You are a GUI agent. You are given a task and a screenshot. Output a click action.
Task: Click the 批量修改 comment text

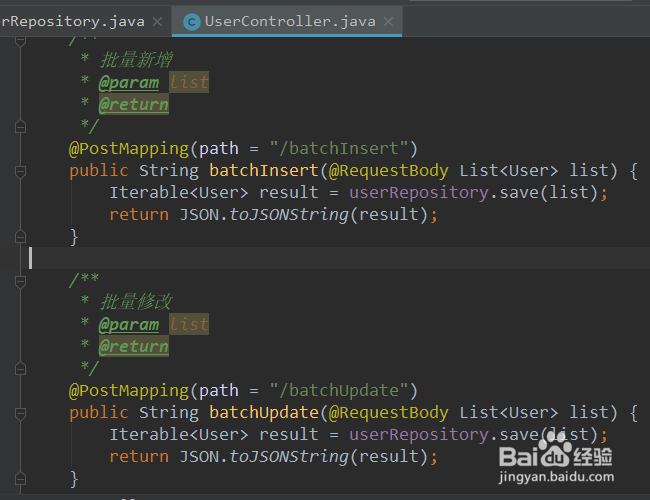[x=136, y=302]
